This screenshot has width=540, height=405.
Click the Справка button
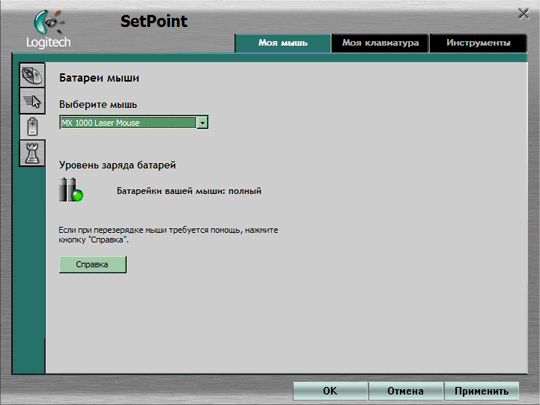click(93, 264)
